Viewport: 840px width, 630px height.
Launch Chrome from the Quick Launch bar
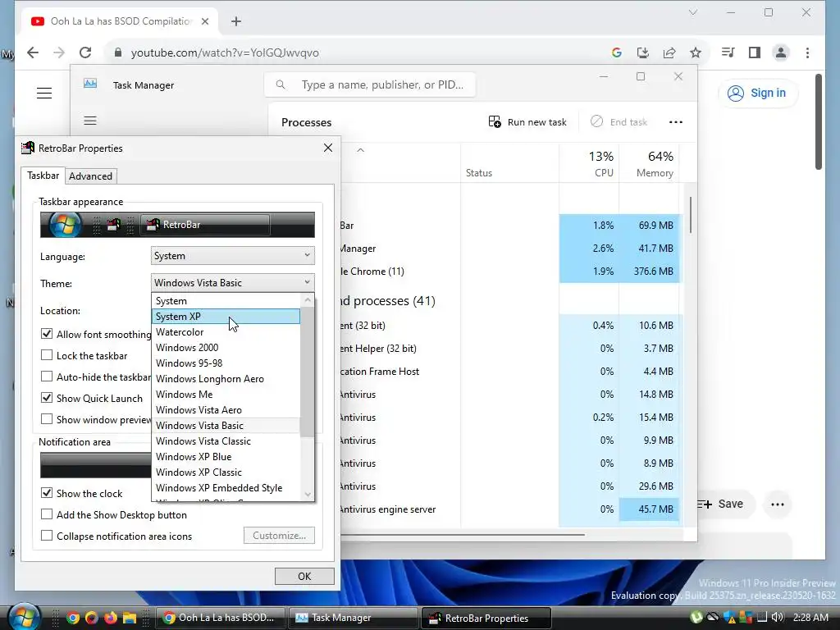point(73,618)
